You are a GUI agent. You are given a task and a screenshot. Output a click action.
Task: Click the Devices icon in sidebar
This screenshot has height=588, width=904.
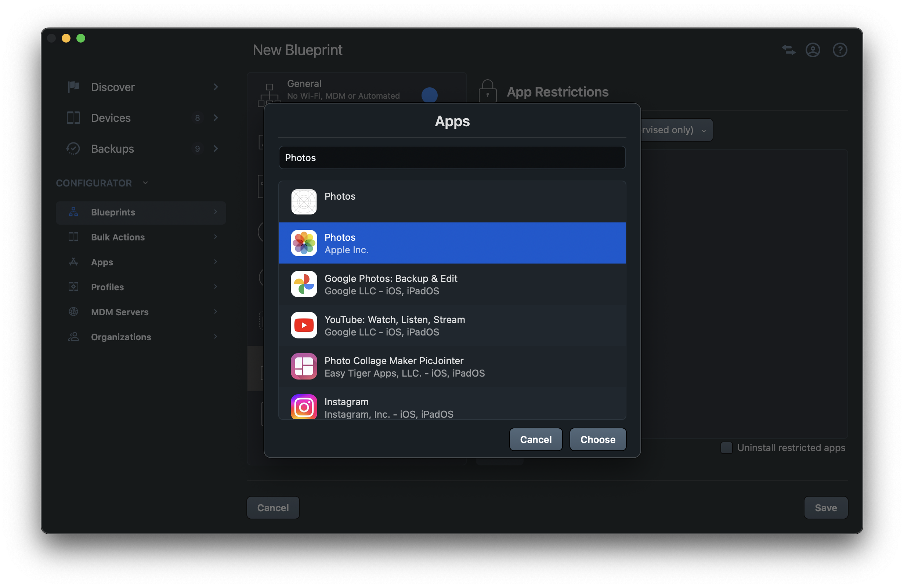(73, 118)
